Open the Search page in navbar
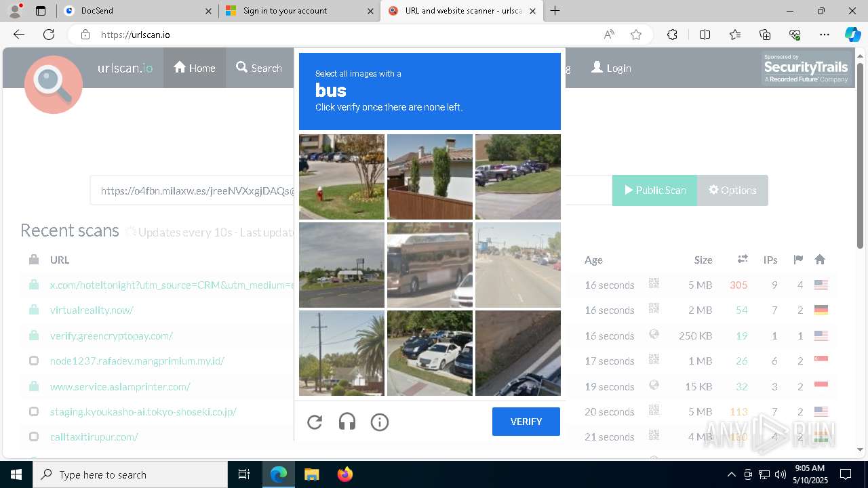The image size is (868, 488). coord(259,68)
